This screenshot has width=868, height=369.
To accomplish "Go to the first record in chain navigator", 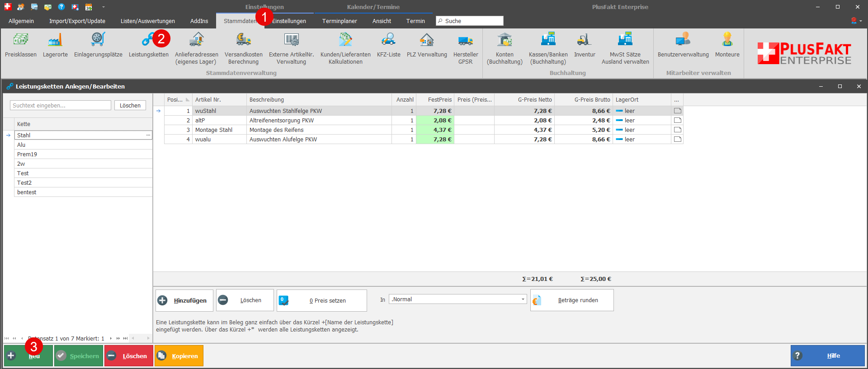I will (x=7, y=338).
